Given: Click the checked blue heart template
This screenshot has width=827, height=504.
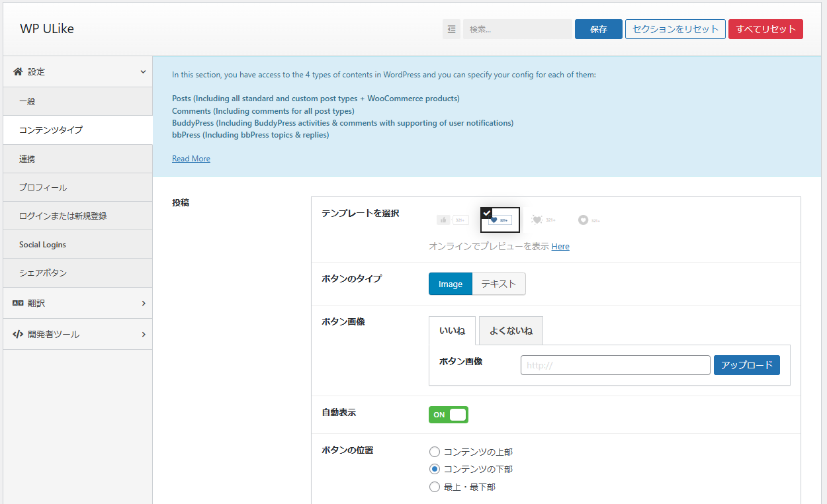Looking at the screenshot, I should pos(500,220).
